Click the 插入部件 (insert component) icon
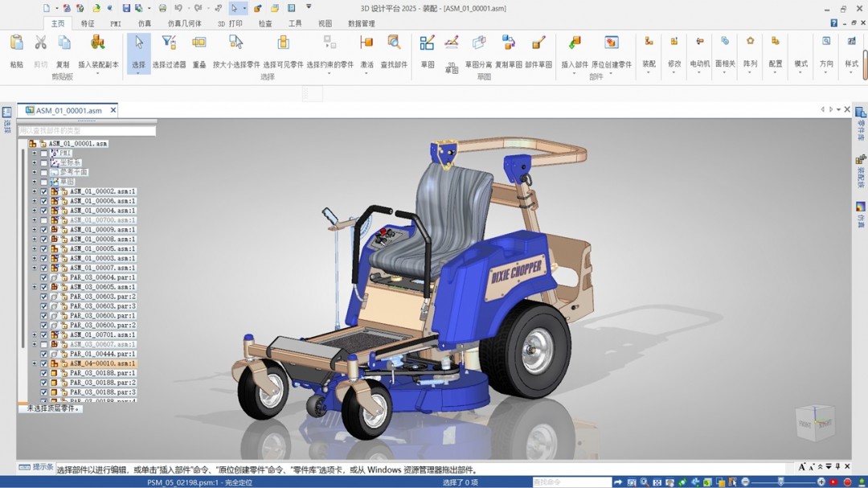 (574, 43)
